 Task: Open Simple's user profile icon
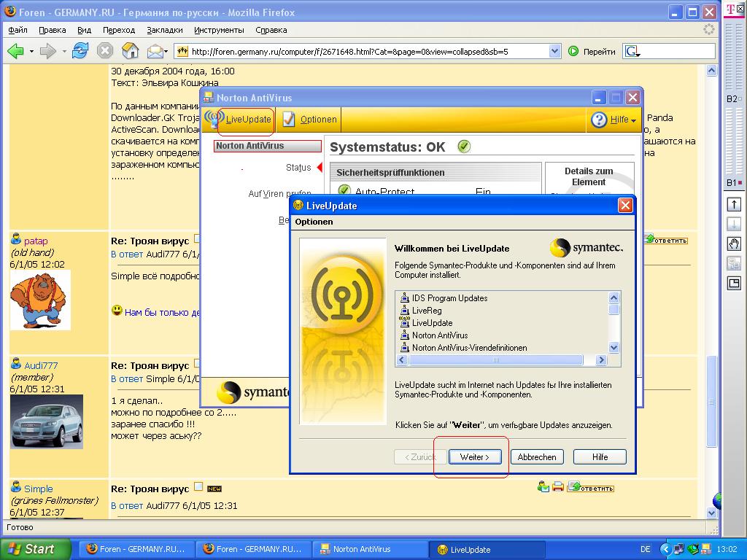click(16, 486)
